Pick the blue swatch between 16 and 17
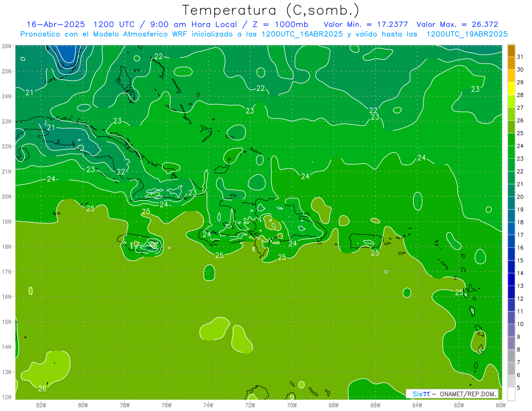Viewport: 532px width, 411px height. pos(511,242)
